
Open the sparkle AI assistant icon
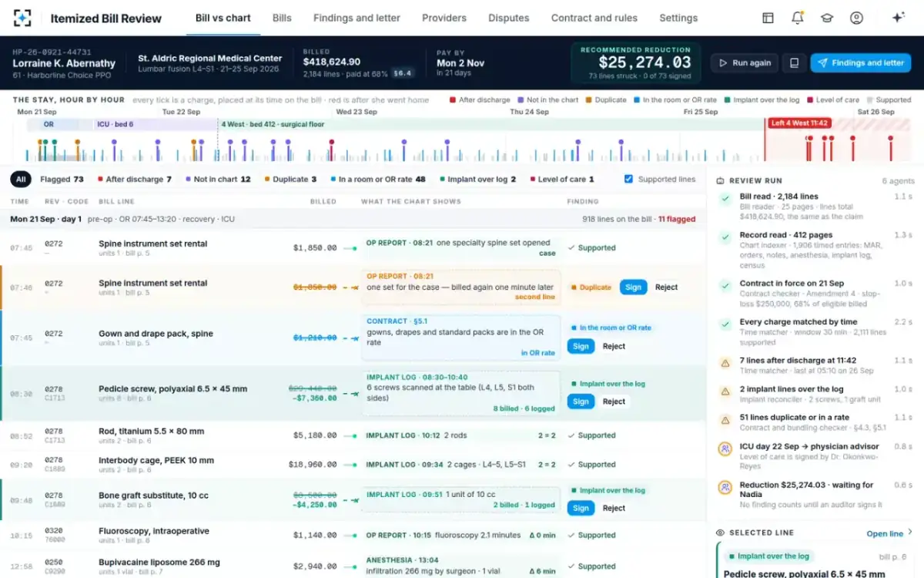click(x=898, y=18)
